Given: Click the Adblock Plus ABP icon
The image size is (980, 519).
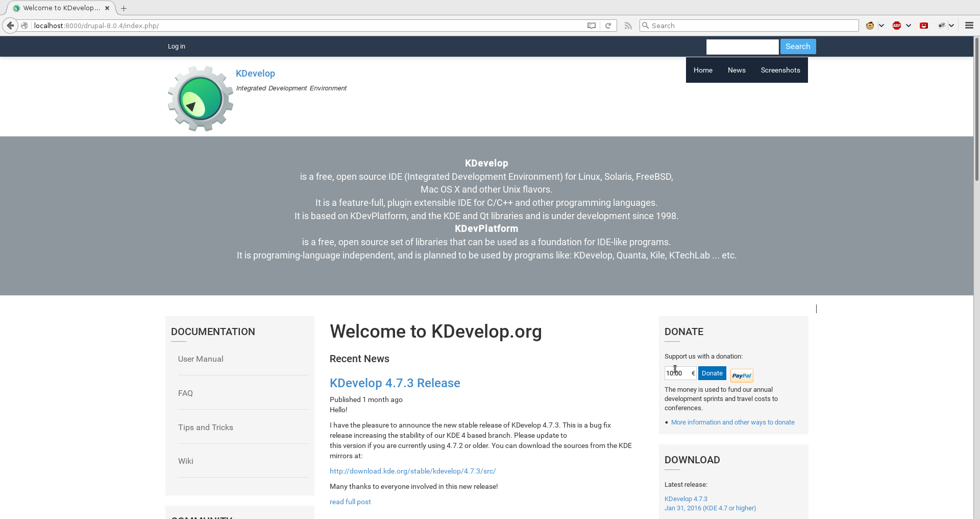Looking at the screenshot, I should [897, 26].
